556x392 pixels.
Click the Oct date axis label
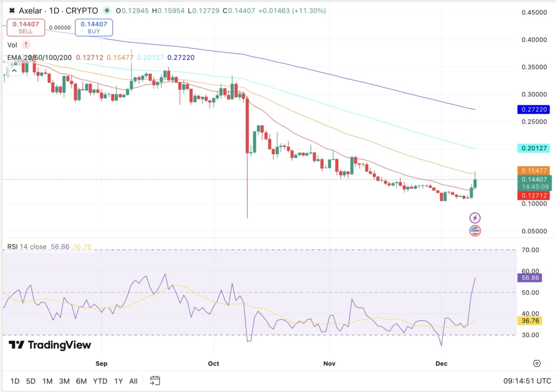coord(213,363)
